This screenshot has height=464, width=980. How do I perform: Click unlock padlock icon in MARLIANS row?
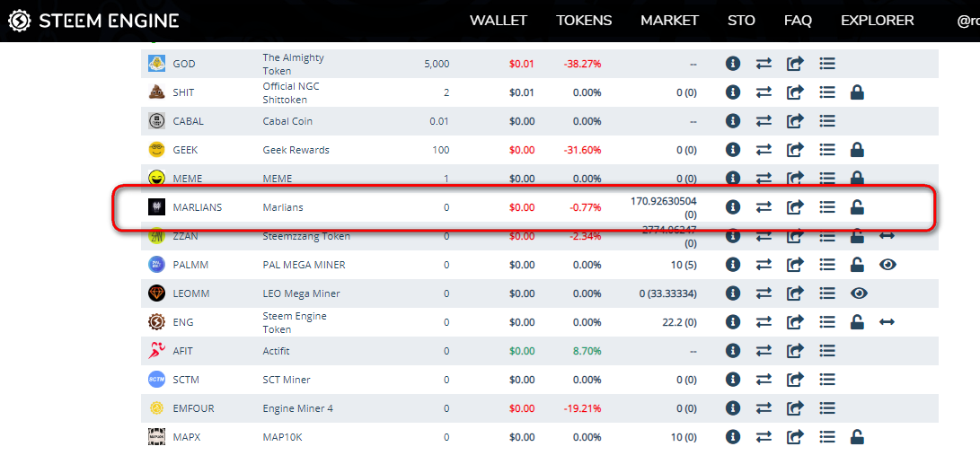coord(857,206)
